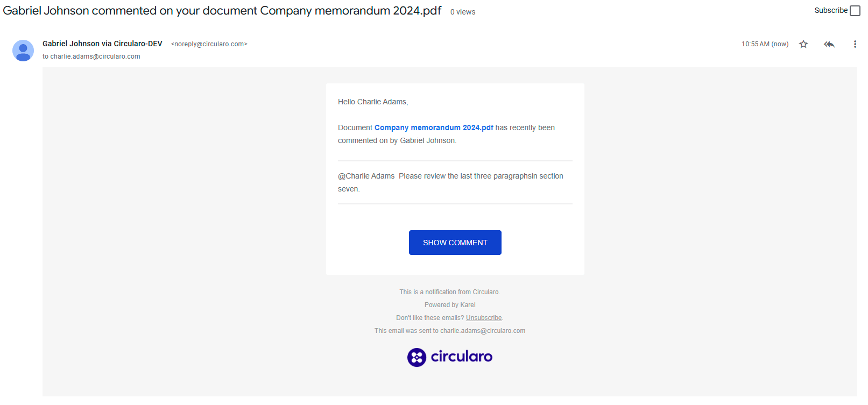Click the Circularo logo in footer
The height and width of the screenshot is (405, 868).
pos(450,357)
